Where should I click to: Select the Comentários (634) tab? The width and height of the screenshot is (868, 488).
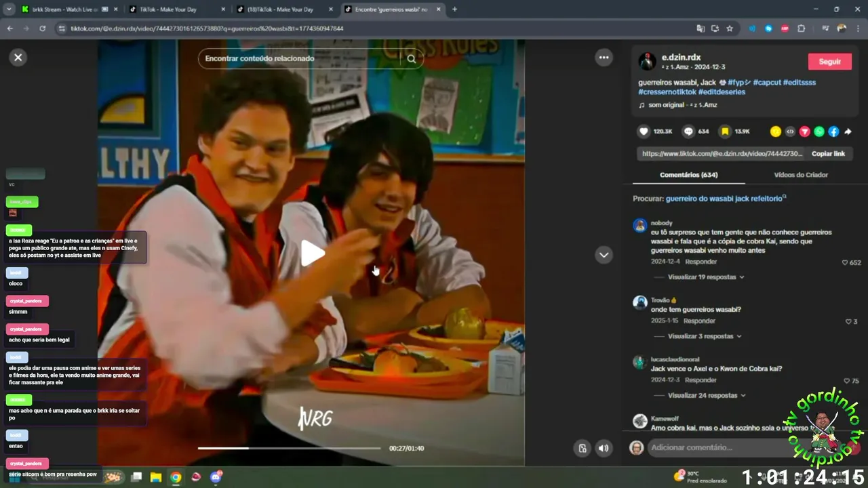(688, 175)
